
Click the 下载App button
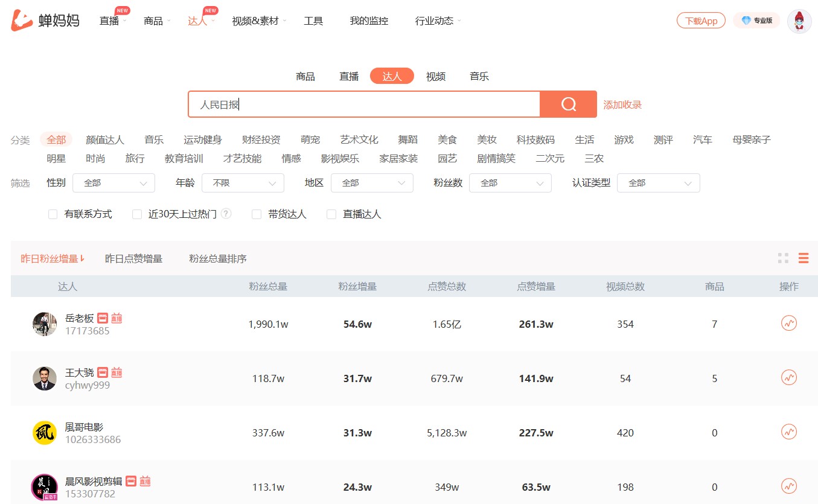[x=701, y=21]
